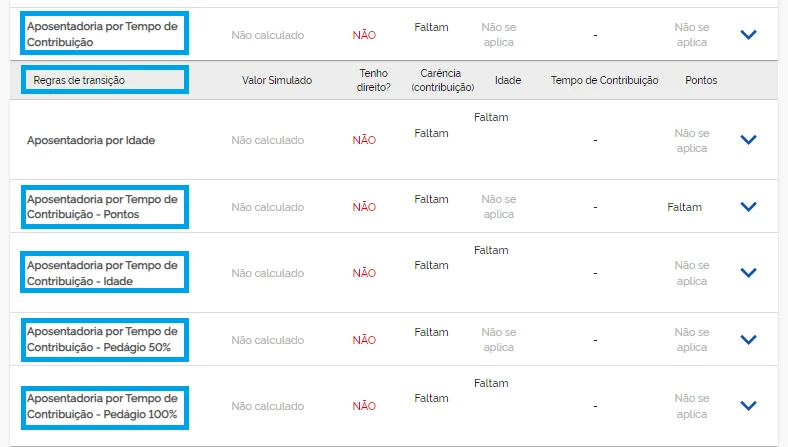Image resolution: width=788 pixels, height=447 pixels.
Task: Click the Valor Simulado column header
Action: click(x=277, y=80)
